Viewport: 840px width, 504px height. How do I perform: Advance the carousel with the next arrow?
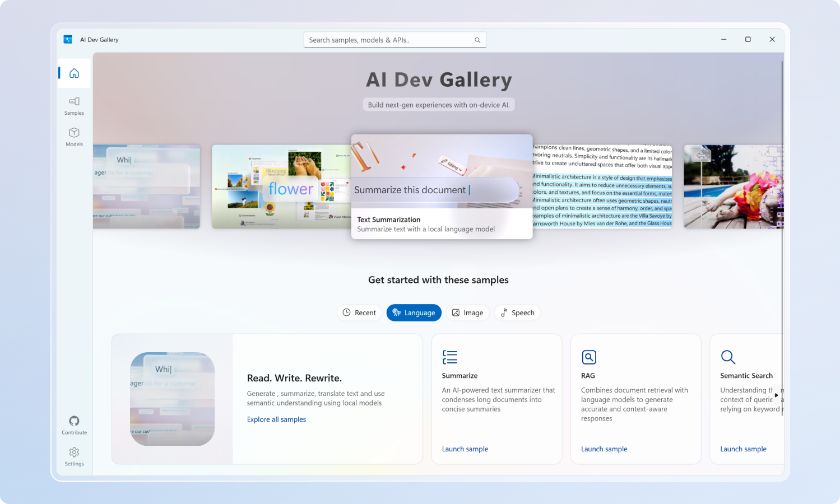click(x=776, y=395)
